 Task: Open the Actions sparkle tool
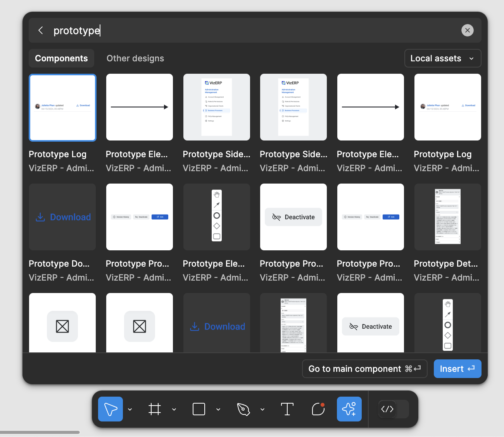click(349, 409)
